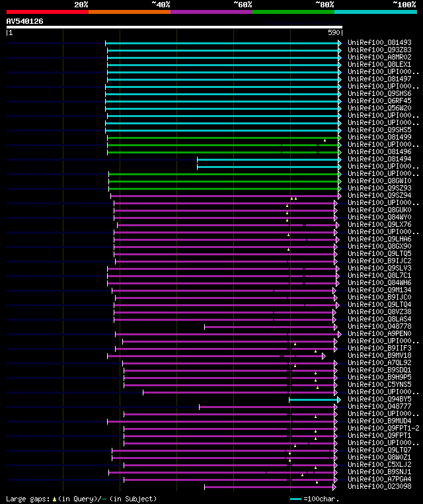Click the UniRef100_A7PGA4 hit label
Screen dimensions: 423x504
(x=379, y=479)
